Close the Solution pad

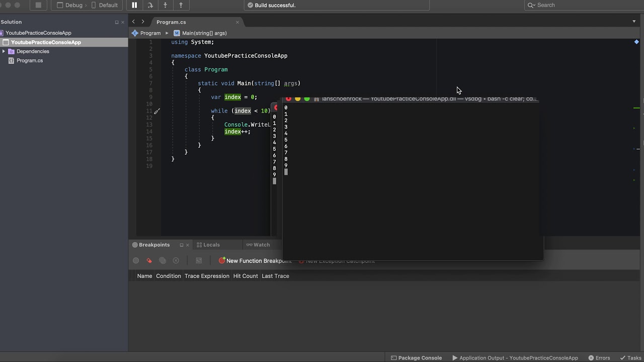click(x=123, y=22)
